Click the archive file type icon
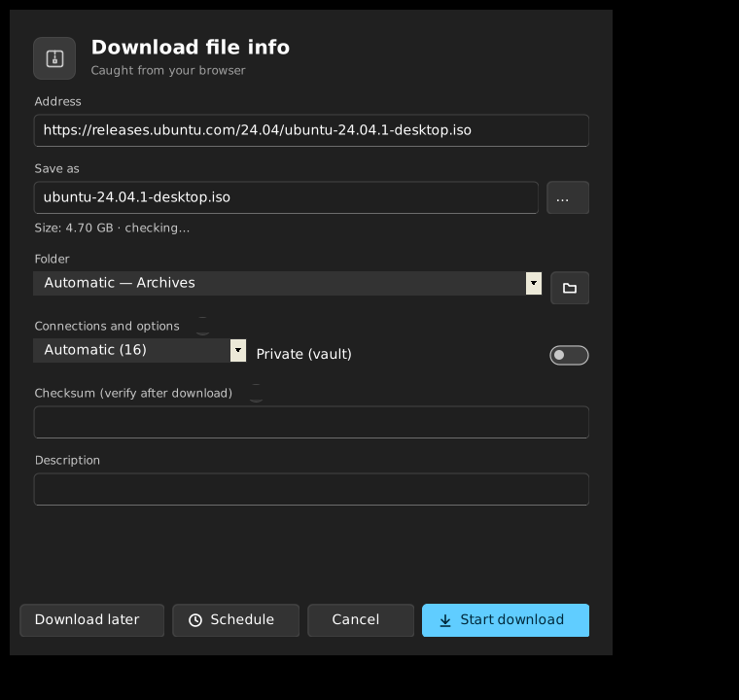Viewport: 739px width, 700px height. click(54, 58)
